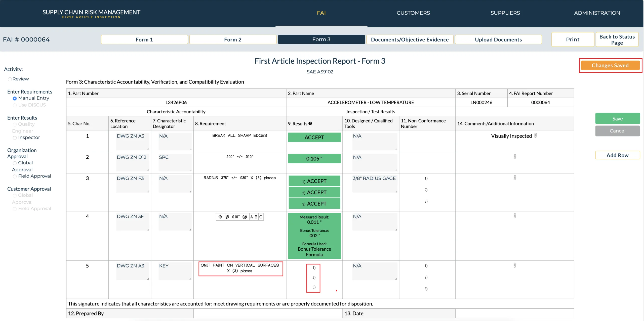Click part number L3426P06
This screenshot has width=644, height=321.
[x=176, y=102]
